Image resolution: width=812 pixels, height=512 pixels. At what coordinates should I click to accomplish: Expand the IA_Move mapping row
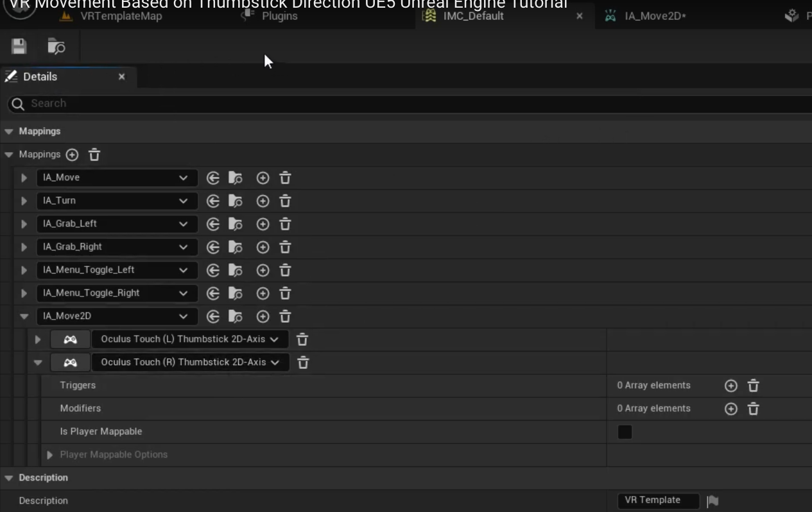(x=24, y=178)
